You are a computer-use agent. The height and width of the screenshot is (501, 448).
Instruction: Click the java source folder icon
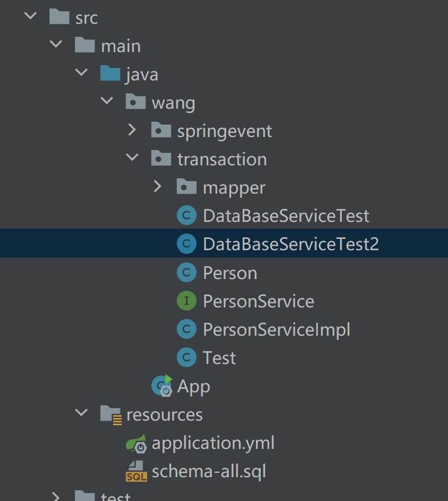pos(110,74)
